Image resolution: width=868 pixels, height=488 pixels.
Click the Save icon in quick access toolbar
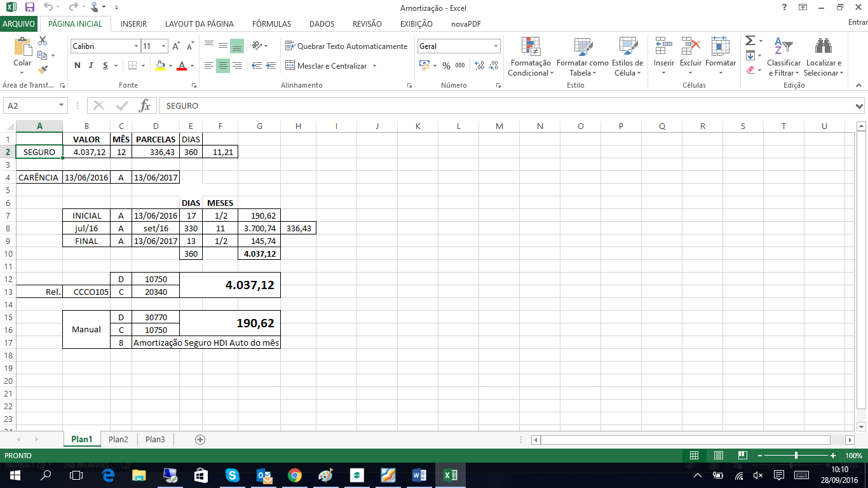[29, 8]
